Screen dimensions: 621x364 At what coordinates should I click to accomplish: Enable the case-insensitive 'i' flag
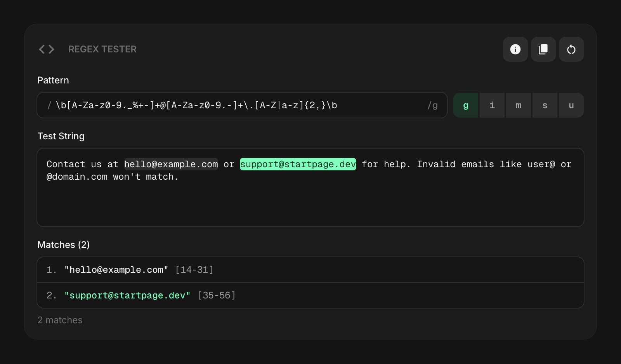tap(492, 105)
